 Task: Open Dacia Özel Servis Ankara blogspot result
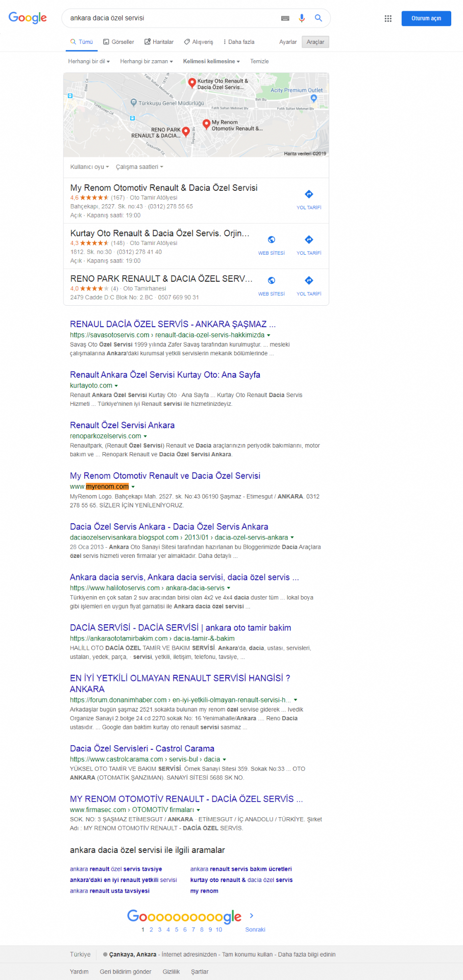tap(169, 527)
